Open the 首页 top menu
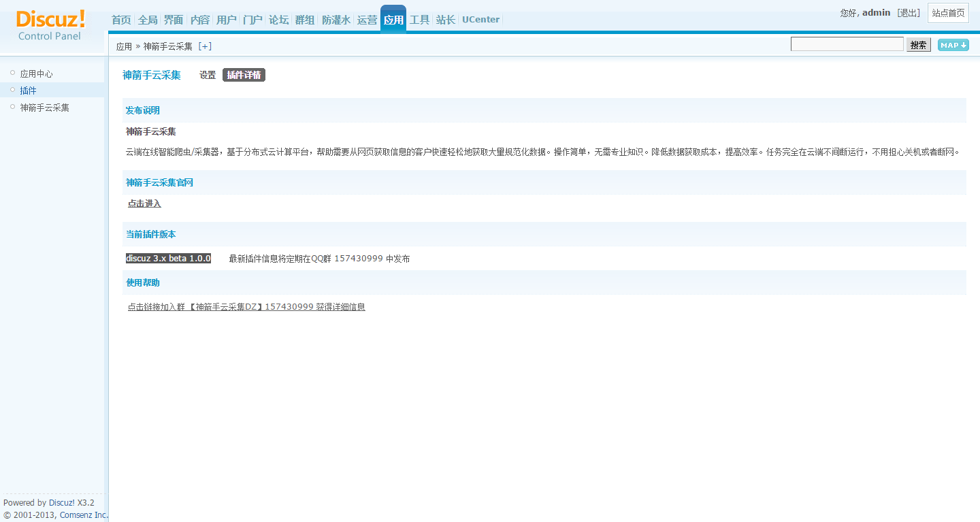This screenshot has height=522, width=980. coord(121,20)
